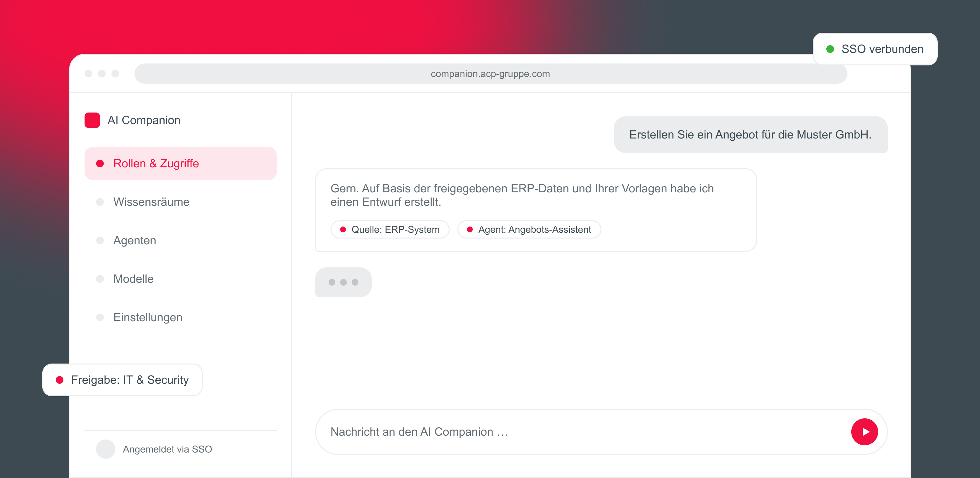980x478 pixels.
Task: Click the companion.acp-gruppe.com address bar
Action: [490, 73]
